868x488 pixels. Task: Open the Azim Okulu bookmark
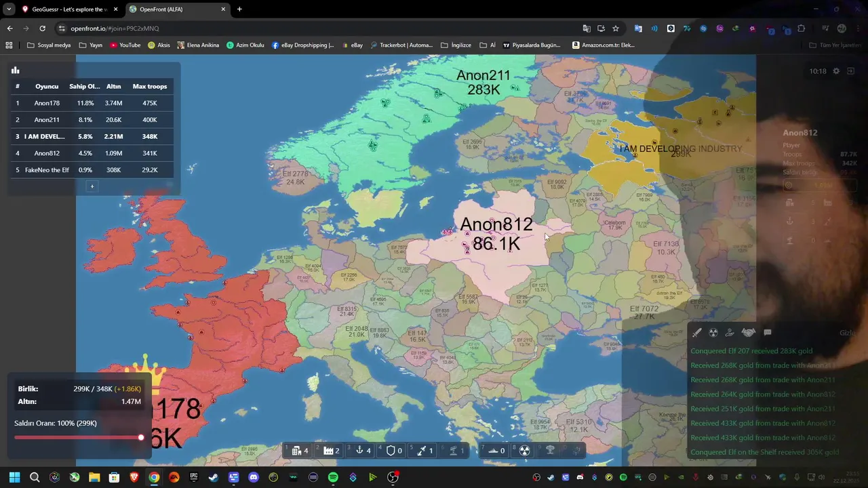tap(245, 45)
